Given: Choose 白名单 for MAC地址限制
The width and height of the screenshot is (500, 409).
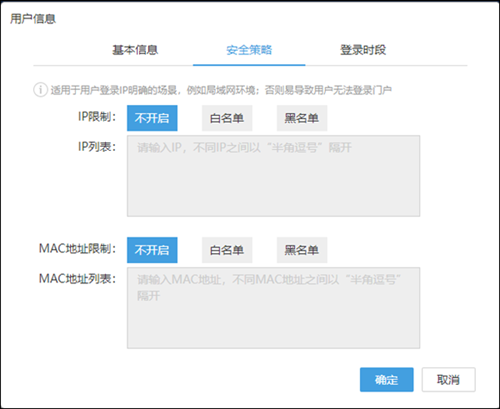Looking at the screenshot, I should coord(227,250).
